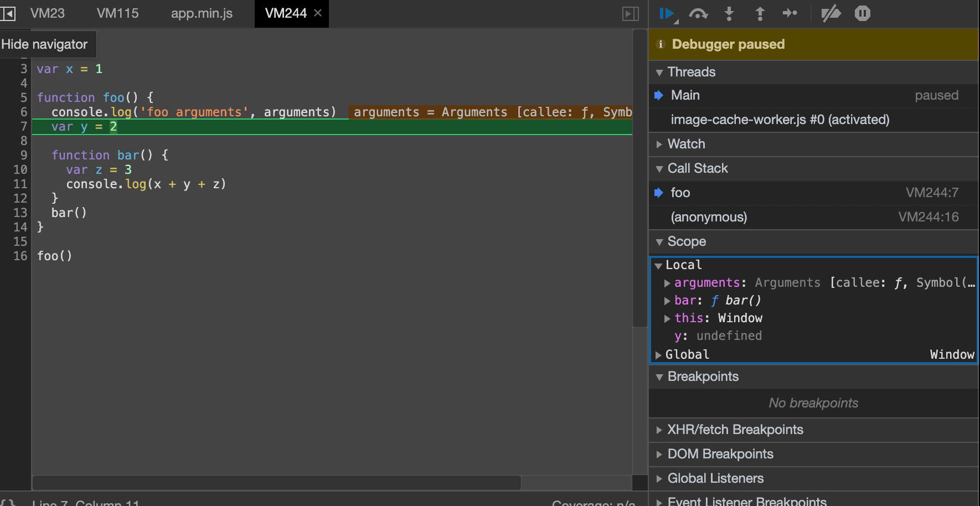Image resolution: width=980 pixels, height=506 pixels.
Task: Click the Step button
Action: pyautogui.click(x=790, y=13)
